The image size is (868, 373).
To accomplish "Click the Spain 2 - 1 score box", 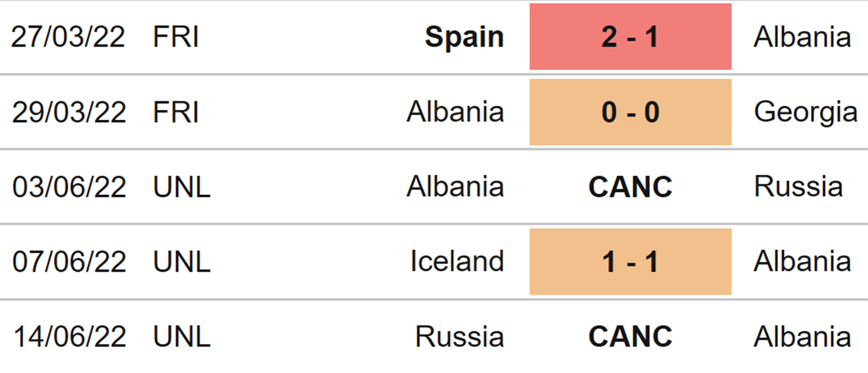I will [x=630, y=37].
